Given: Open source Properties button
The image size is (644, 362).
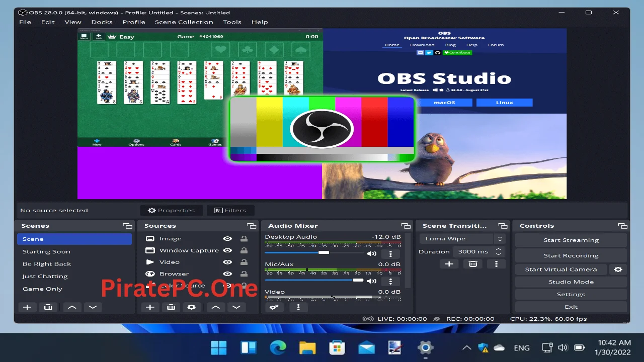Looking at the screenshot, I should coord(171,211).
